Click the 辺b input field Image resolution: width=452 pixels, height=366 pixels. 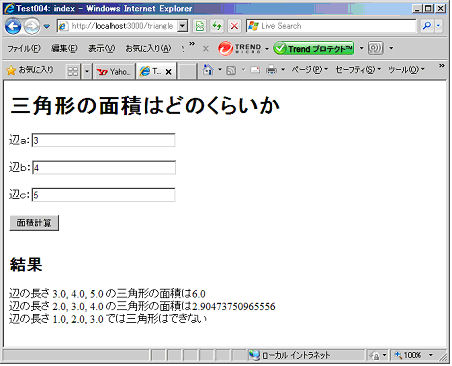pos(104,168)
